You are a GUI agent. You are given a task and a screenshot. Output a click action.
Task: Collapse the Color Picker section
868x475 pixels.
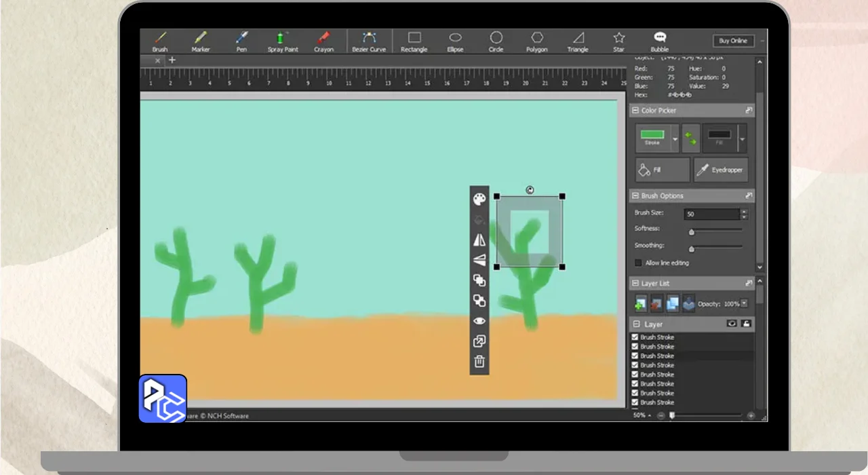(x=635, y=110)
